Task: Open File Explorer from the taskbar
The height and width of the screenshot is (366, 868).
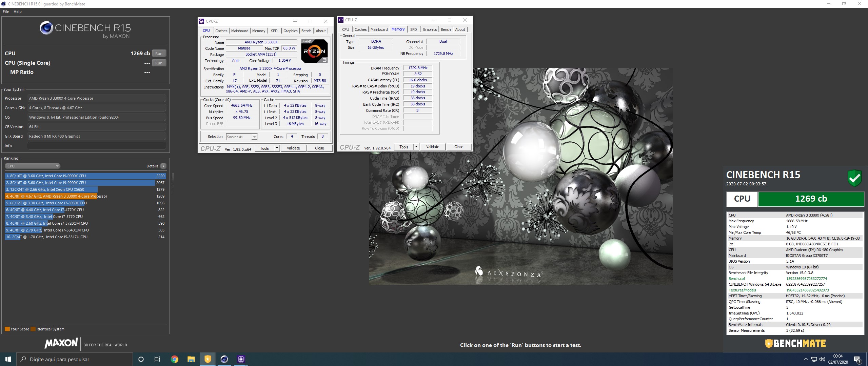Action: point(191,359)
